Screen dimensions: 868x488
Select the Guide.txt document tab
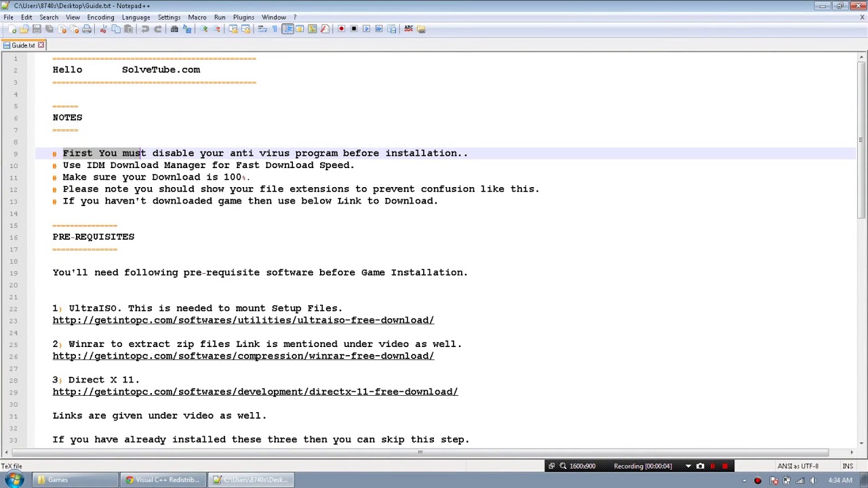coord(23,45)
